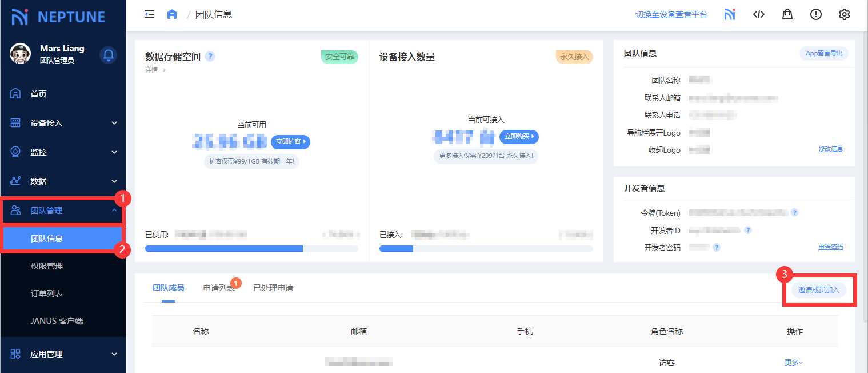Switch to the 已处理申请 tab
The height and width of the screenshot is (373, 868).
click(x=273, y=288)
